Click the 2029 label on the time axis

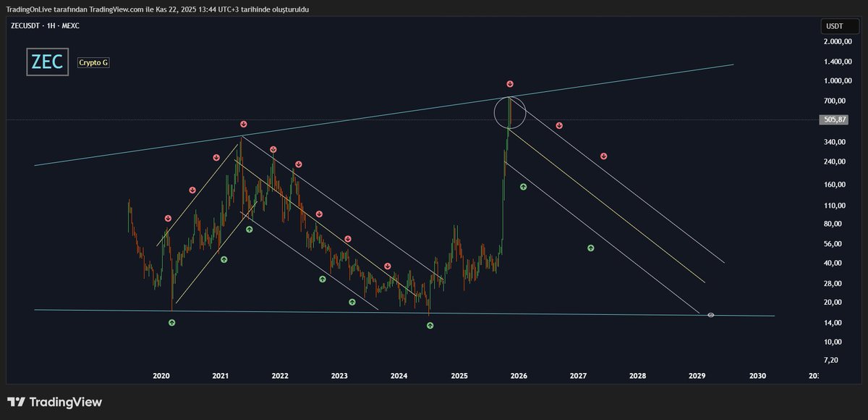point(697,377)
